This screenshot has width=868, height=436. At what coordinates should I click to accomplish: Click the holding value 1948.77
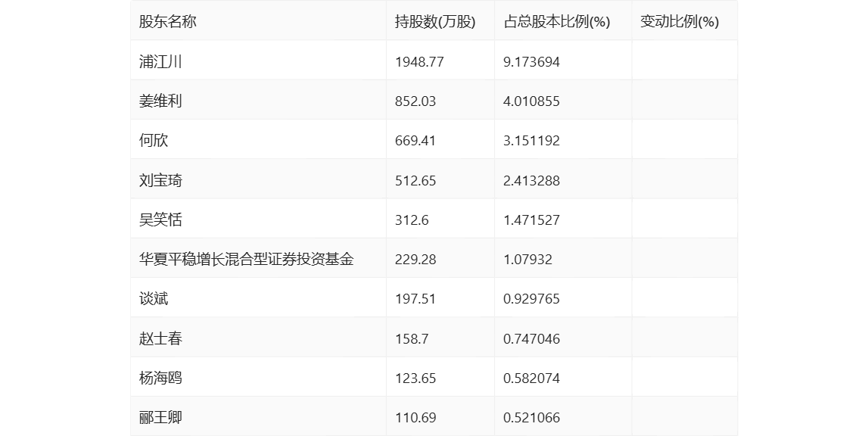pos(419,61)
